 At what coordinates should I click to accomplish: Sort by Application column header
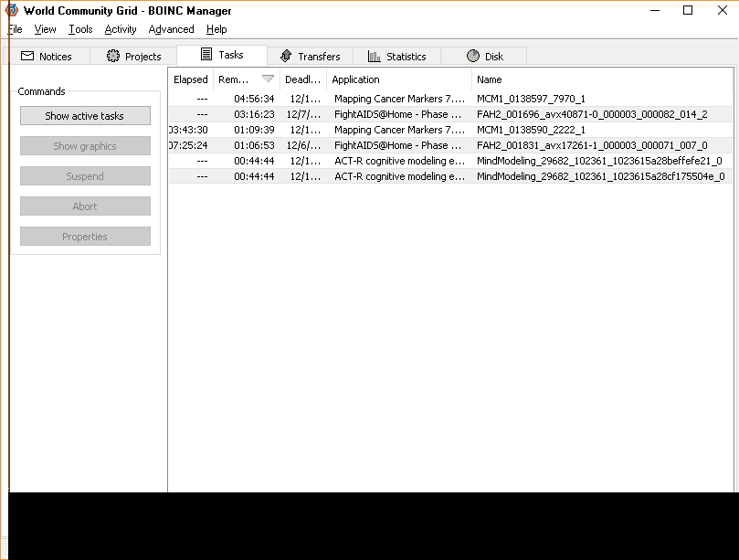[399, 79]
